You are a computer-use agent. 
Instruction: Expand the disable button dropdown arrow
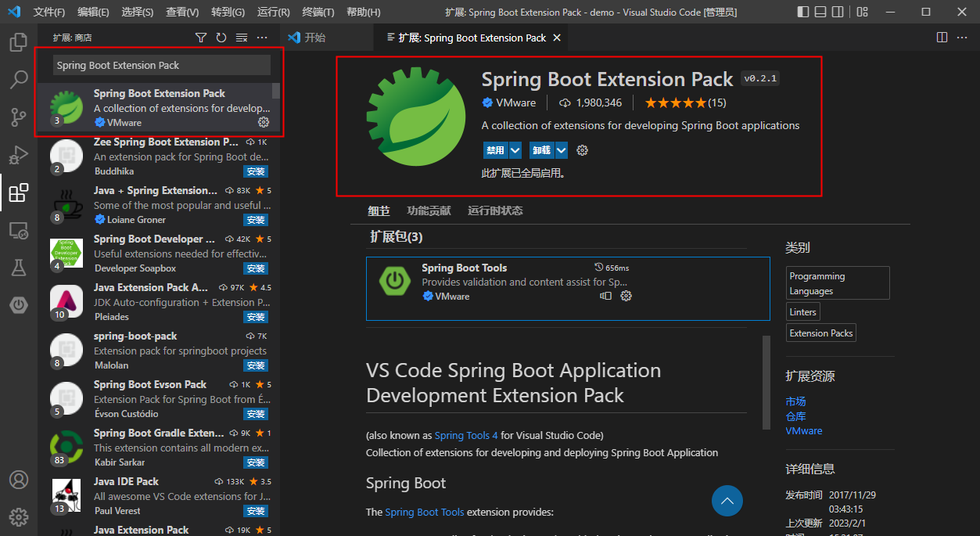click(515, 150)
